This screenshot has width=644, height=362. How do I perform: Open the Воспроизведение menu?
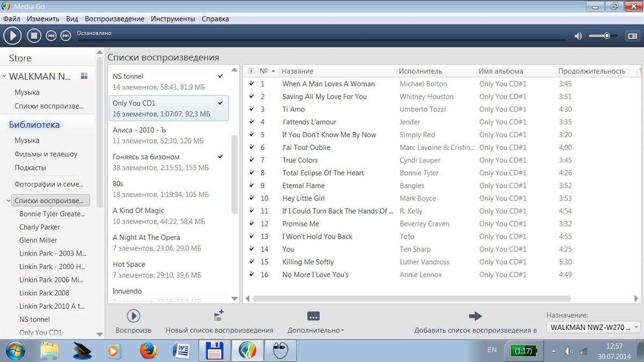(x=114, y=19)
